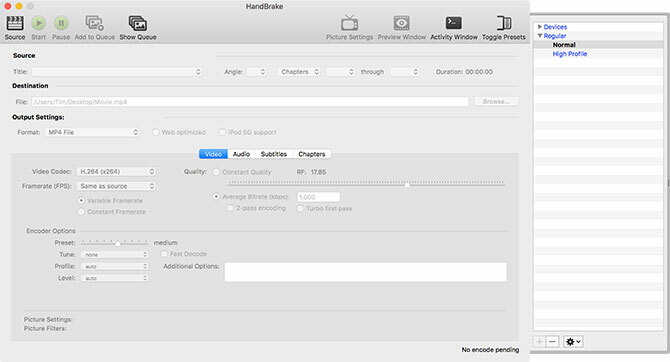Open the presets gear action menu
The height and width of the screenshot is (362, 670).
[573, 341]
